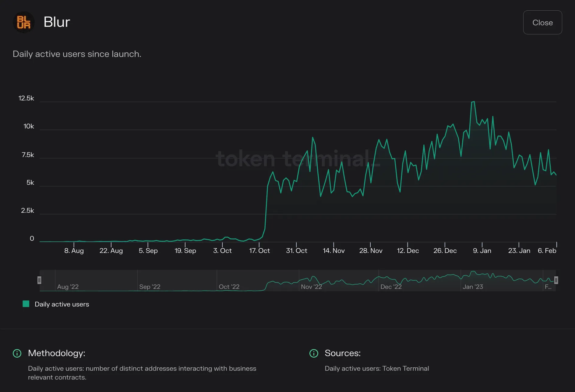Click the Methodology info icon
575x392 pixels.
point(17,353)
